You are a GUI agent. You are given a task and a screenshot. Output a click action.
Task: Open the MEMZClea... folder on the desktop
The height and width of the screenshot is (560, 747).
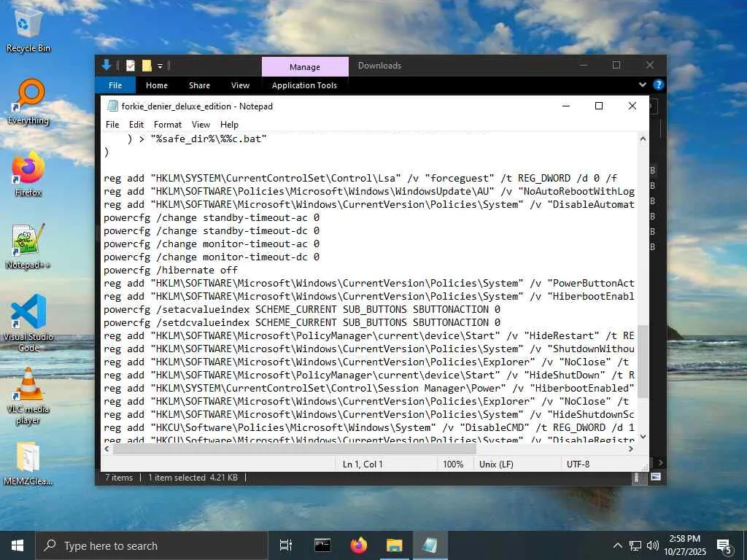[28, 464]
